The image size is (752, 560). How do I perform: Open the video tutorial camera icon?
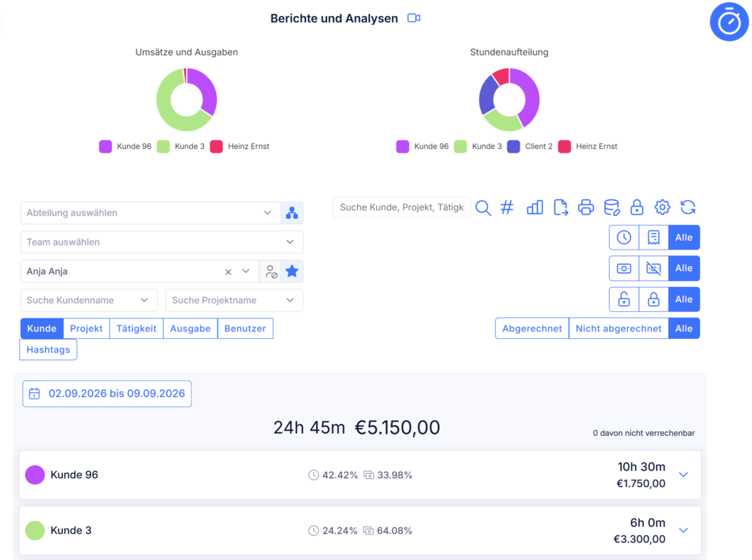click(414, 18)
